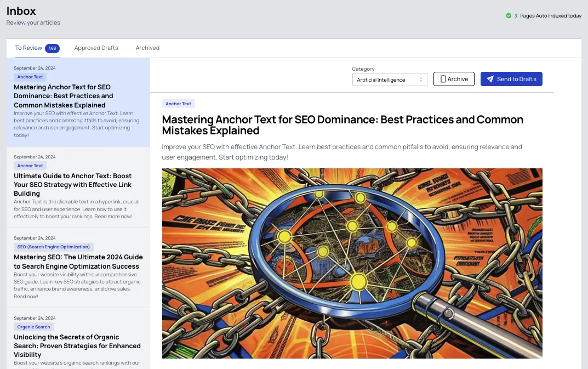Click the indexed pages count number 3
The image size is (588, 369).
[516, 16]
